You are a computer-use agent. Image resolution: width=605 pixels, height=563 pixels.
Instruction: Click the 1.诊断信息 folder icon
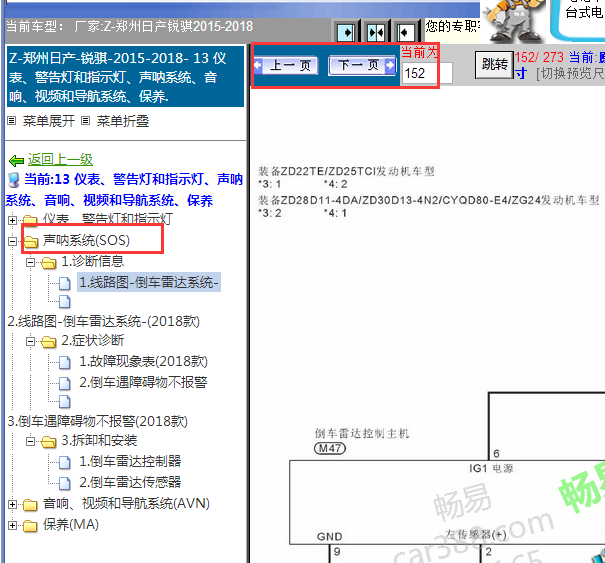point(49,263)
